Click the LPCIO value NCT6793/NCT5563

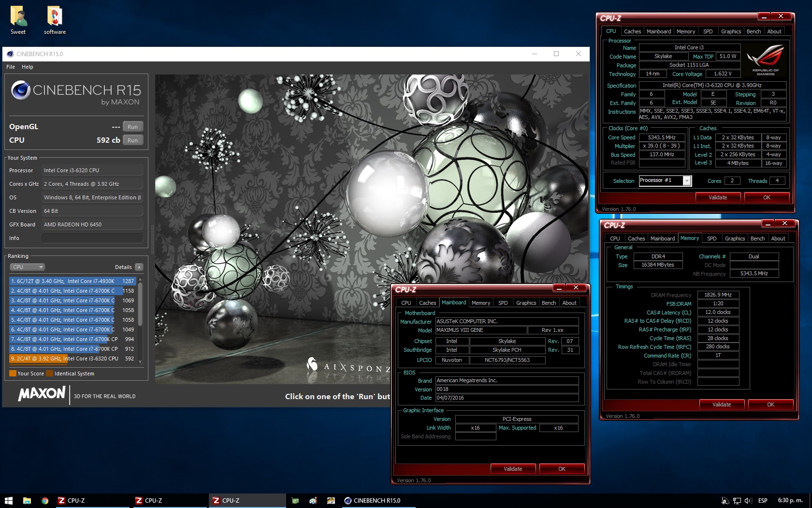point(507,360)
